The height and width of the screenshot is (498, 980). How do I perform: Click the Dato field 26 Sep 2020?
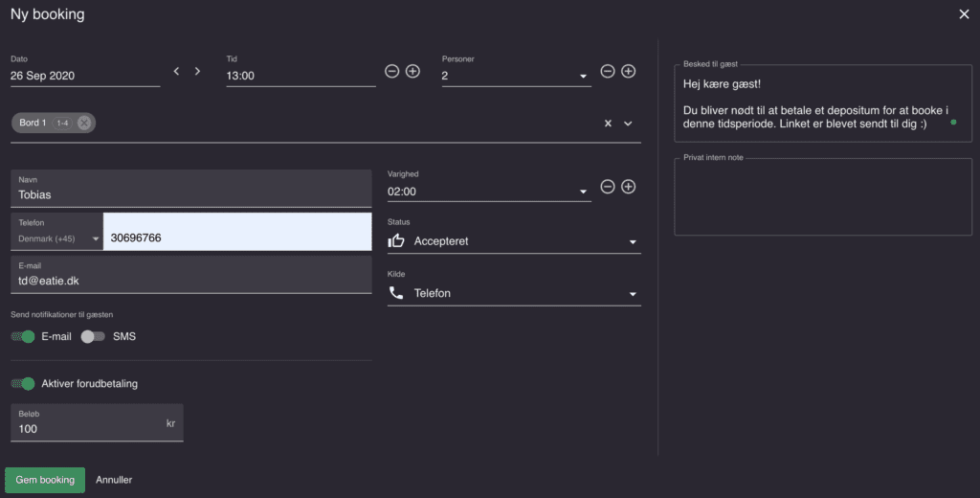pyautogui.click(x=85, y=76)
